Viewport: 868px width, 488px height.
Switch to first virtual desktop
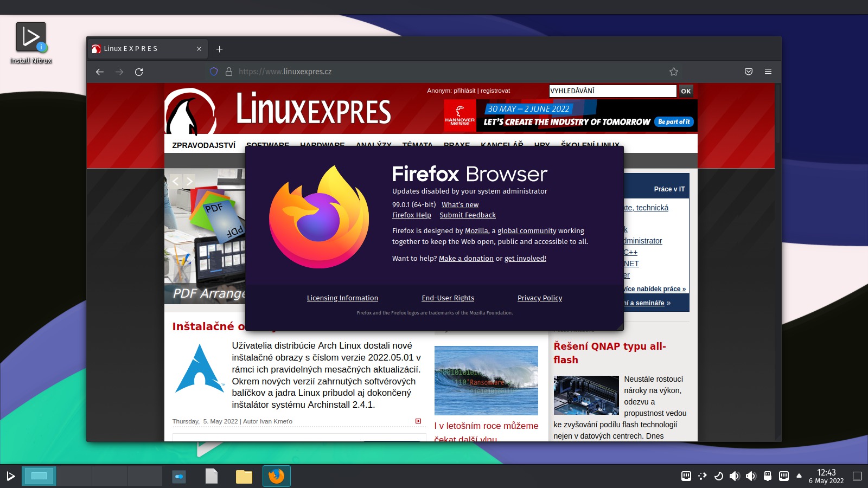(x=39, y=476)
